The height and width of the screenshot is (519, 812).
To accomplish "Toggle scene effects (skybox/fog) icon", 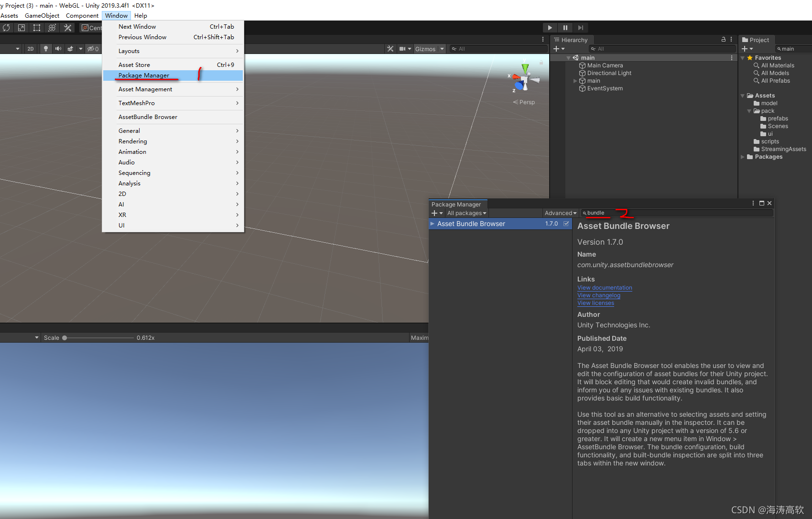I will click(x=70, y=49).
